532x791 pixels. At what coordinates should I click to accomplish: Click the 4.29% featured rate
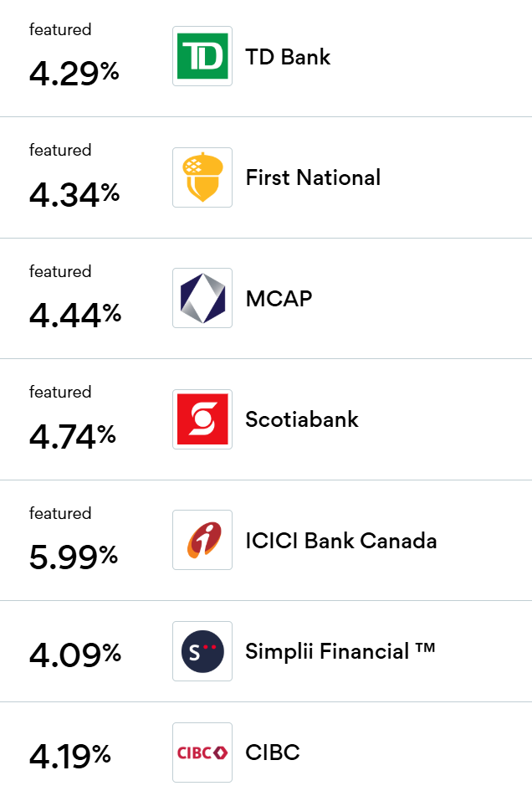(x=74, y=74)
